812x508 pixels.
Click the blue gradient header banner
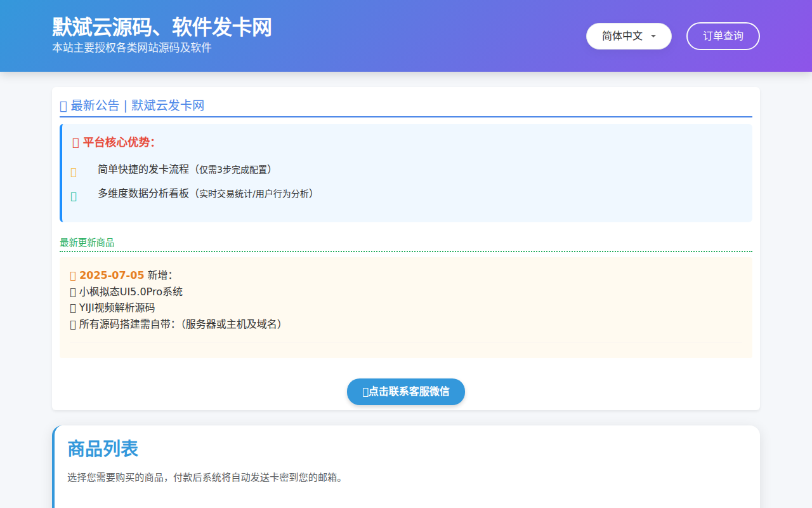coord(406,36)
